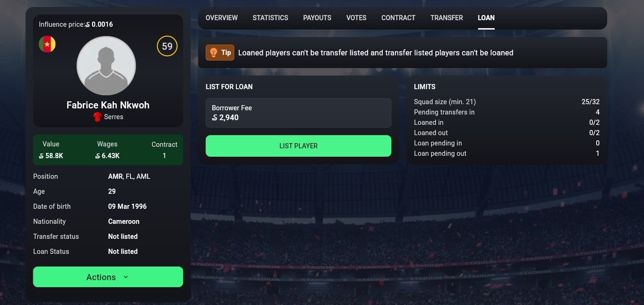
Task: Click the lightbulb Tip icon
Action: [213, 53]
